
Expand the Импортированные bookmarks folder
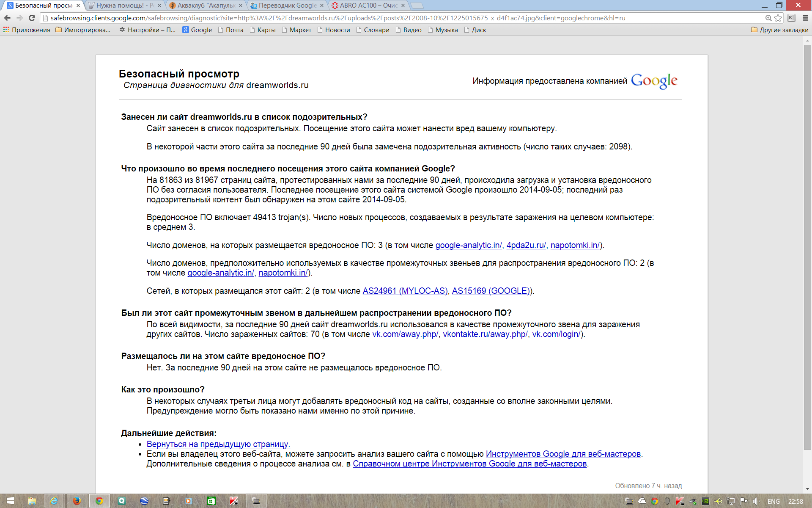click(83, 30)
